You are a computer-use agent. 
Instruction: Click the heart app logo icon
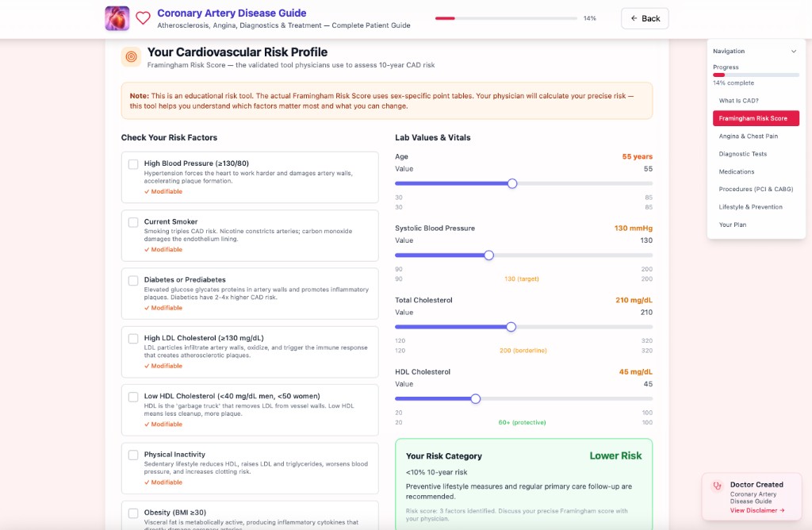[x=117, y=17]
